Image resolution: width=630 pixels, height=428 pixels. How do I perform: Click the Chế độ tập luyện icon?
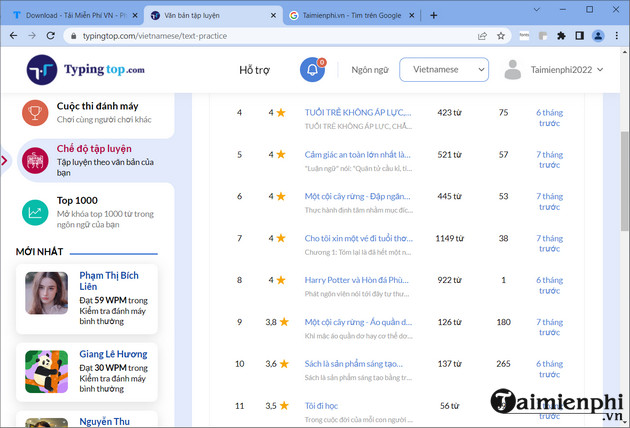(35, 161)
